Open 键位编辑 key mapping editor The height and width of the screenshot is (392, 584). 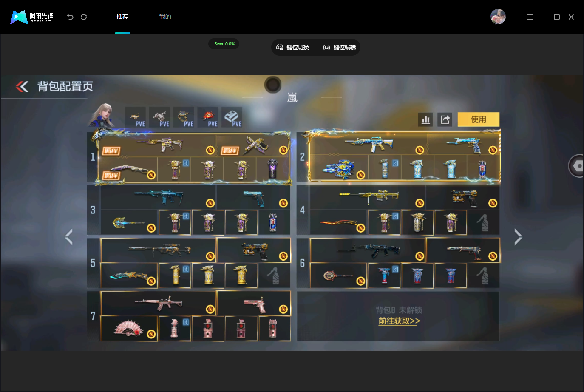pyautogui.click(x=340, y=47)
